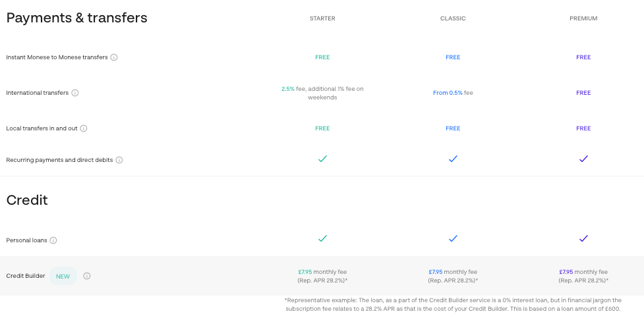Image resolution: width=644 pixels, height=320 pixels.
Task: Click Premium FREE for International transfers
Action: click(x=583, y=93)
